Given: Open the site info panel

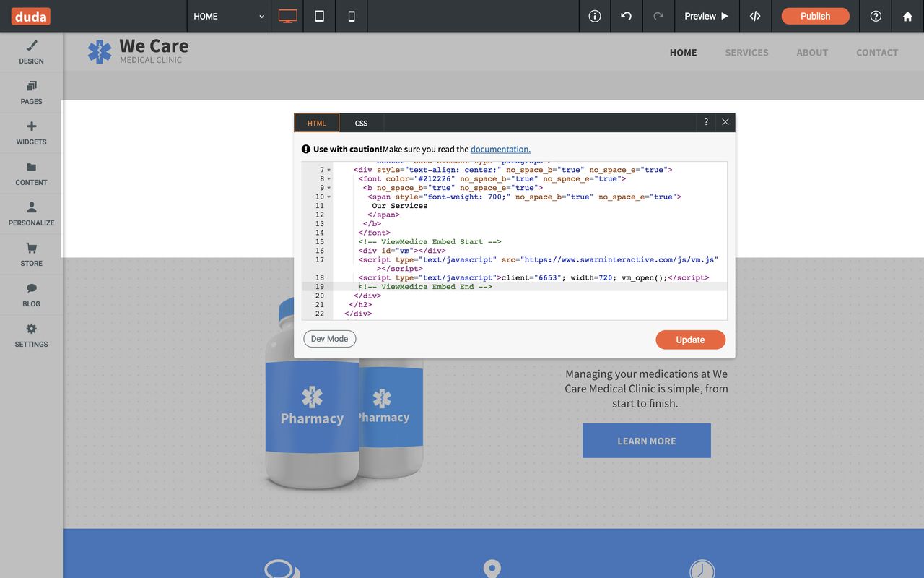Looking at the screenshot, I should click(x=594, y=15).
